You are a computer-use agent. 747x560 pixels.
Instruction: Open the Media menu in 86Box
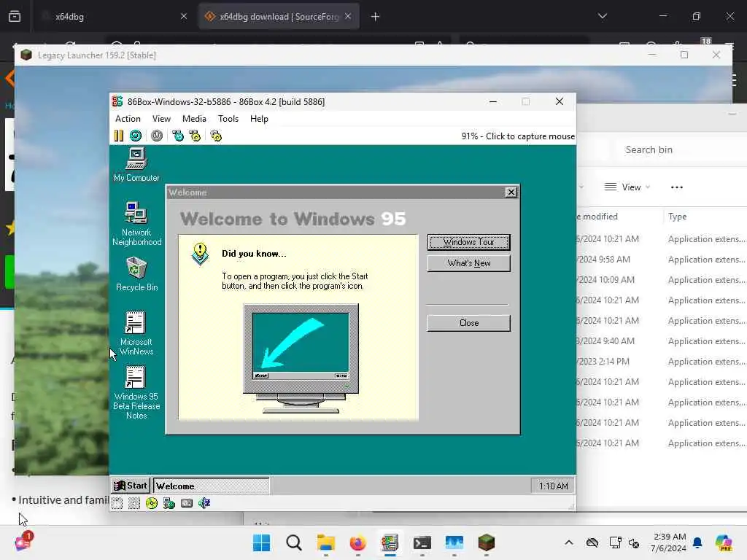(x=194, y=119)
